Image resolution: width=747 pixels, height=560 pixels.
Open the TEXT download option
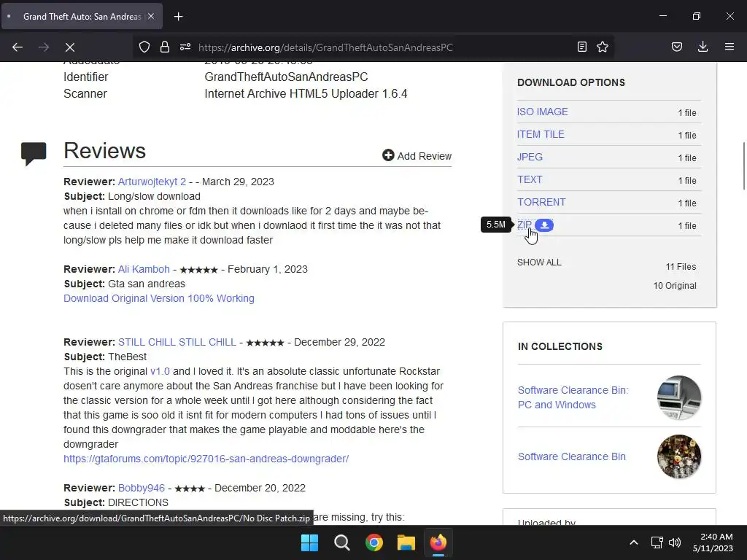(530, 179)
